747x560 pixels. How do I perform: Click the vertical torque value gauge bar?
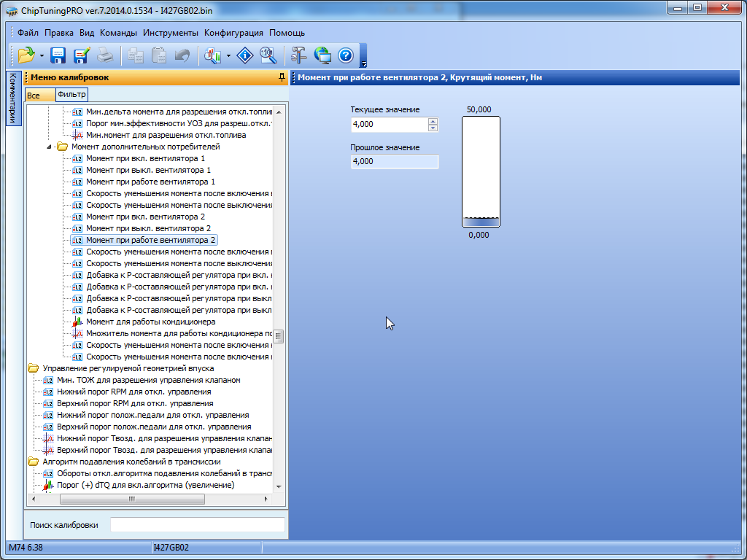(481, 172)
